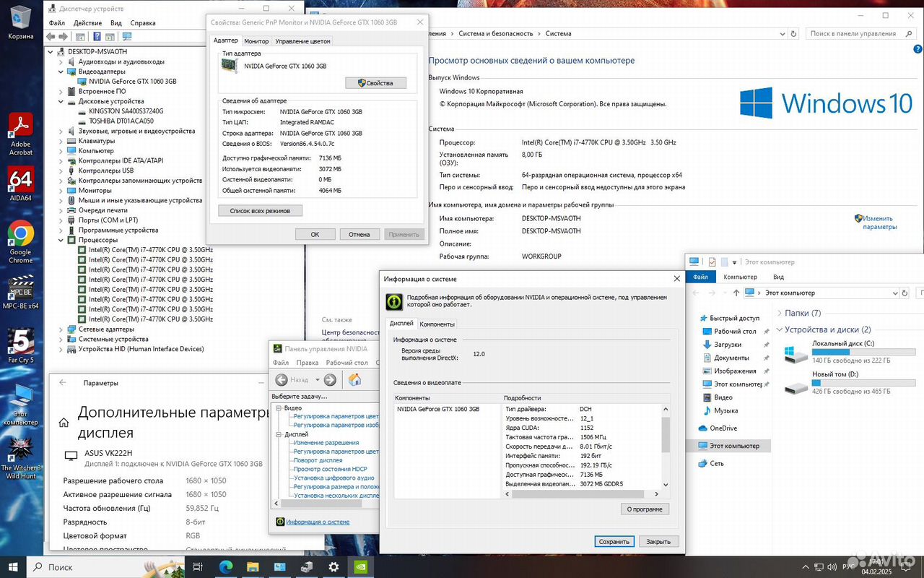The image size is (924, 578).
Task: Select 'Загрузки' in File Explorer quick access
Action: point(728,345)
